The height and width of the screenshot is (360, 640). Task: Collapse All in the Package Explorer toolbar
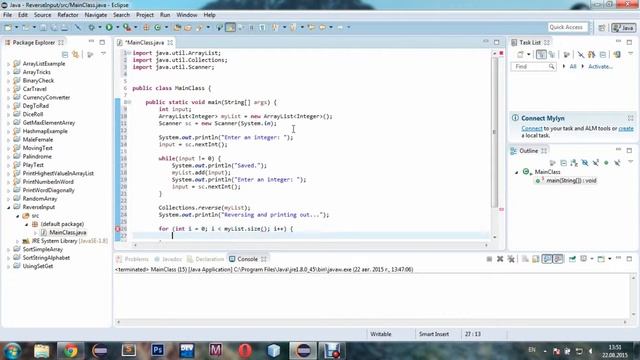[65, 54]
